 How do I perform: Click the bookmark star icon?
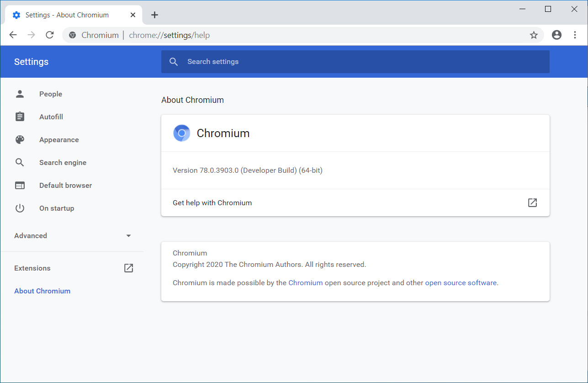(534, 35)
